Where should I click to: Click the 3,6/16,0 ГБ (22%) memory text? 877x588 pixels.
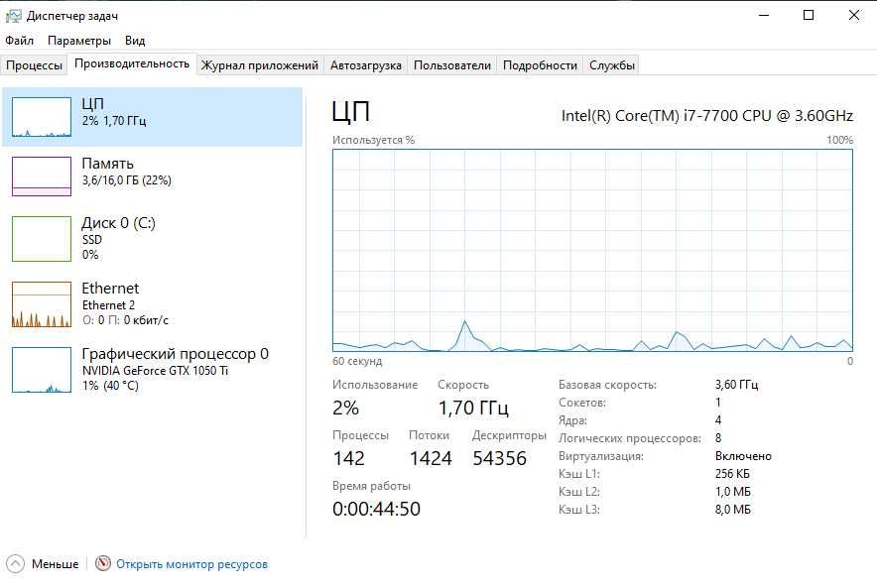pyautogui.click(x=126, y=180)
